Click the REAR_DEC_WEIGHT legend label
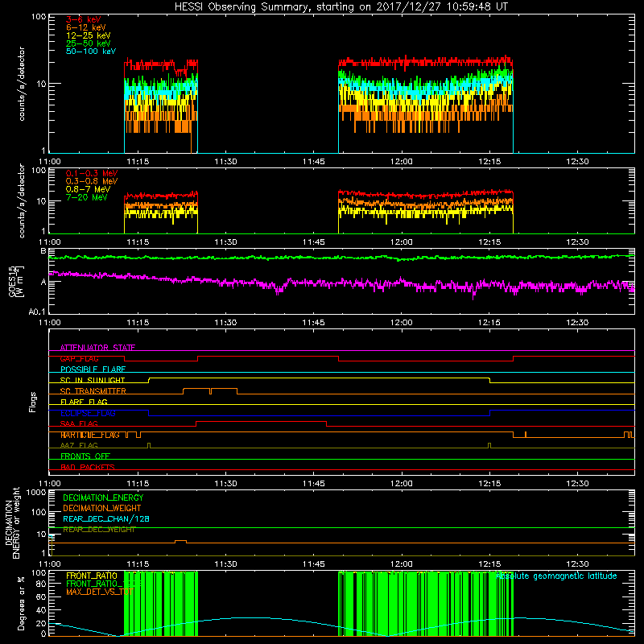This screenshot has height=644, width=644. 99,530
